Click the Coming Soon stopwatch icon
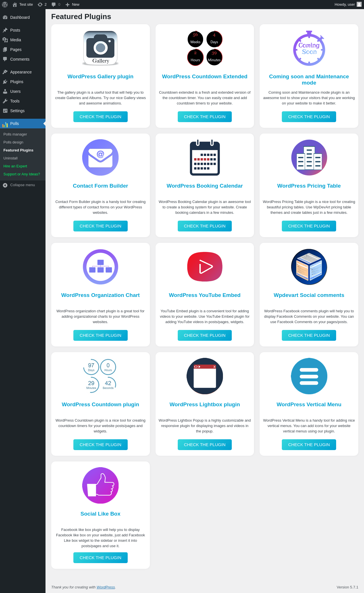 click(309, 48)
